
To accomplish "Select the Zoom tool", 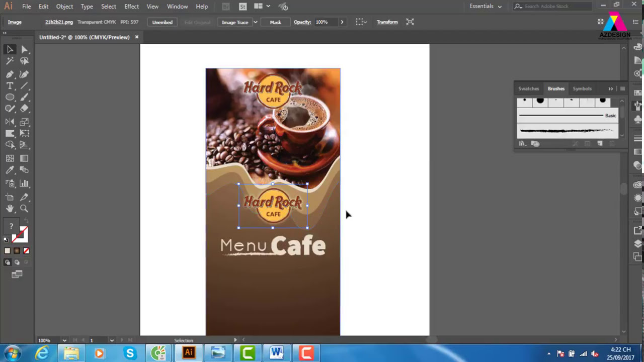I will coord(25,209).
